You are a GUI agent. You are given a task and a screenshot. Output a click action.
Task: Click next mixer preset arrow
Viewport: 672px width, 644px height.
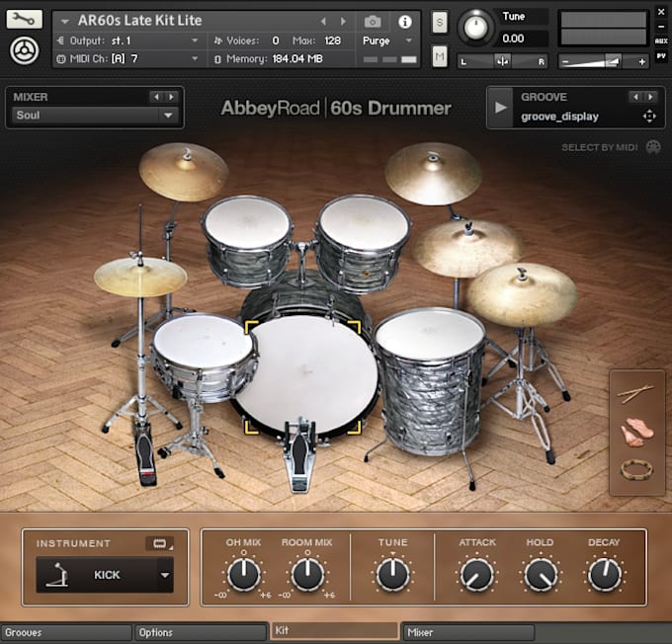[x=171, y=97]
